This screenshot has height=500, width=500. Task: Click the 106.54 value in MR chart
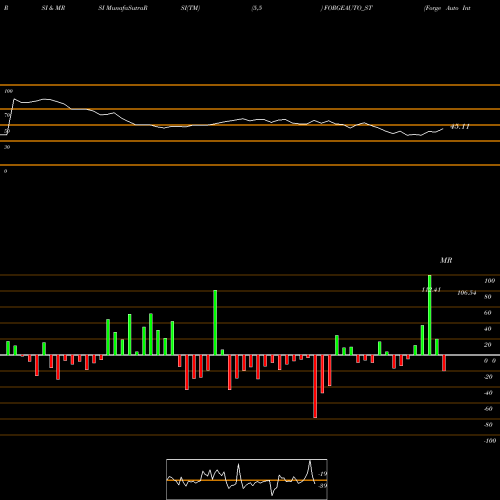click(467, 293)
